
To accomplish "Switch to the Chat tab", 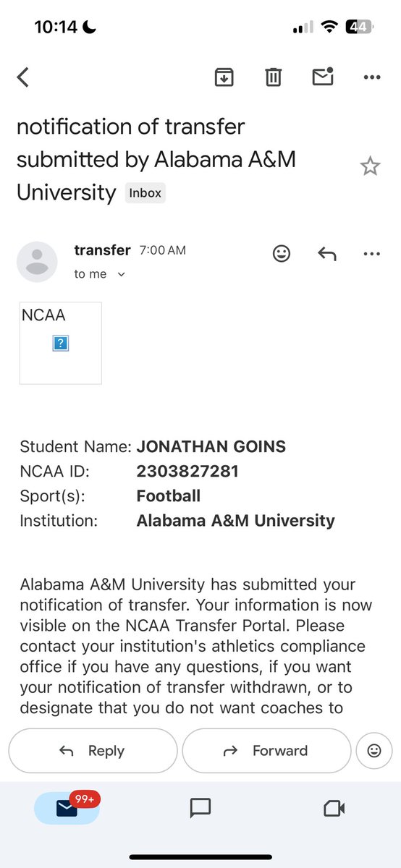I will tap(200, 808).
